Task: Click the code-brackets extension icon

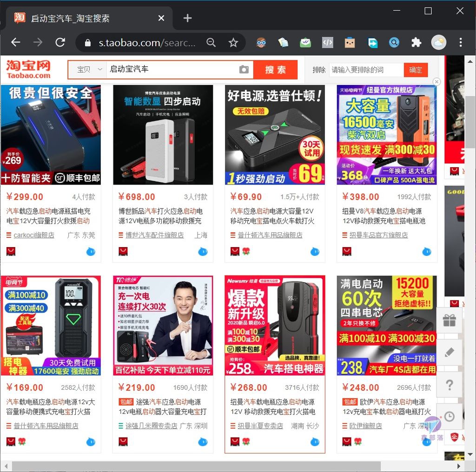Action: coord(328,42)
